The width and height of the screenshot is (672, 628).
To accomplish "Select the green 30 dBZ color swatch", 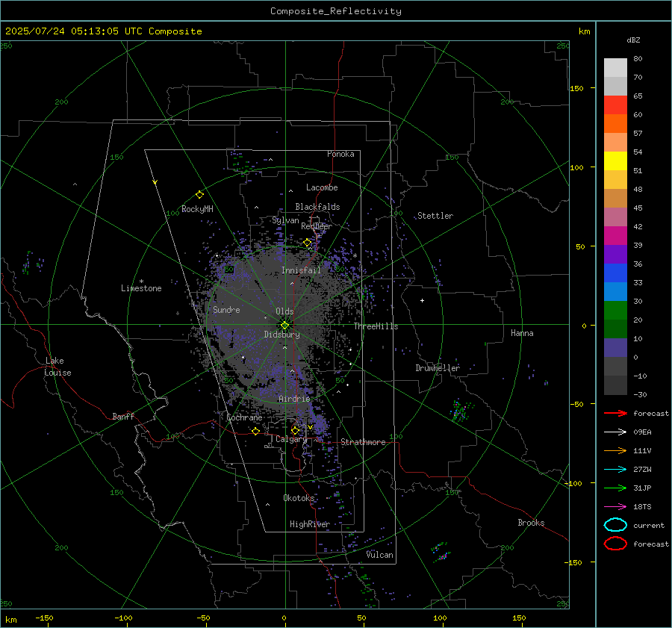I will point(615,311).
